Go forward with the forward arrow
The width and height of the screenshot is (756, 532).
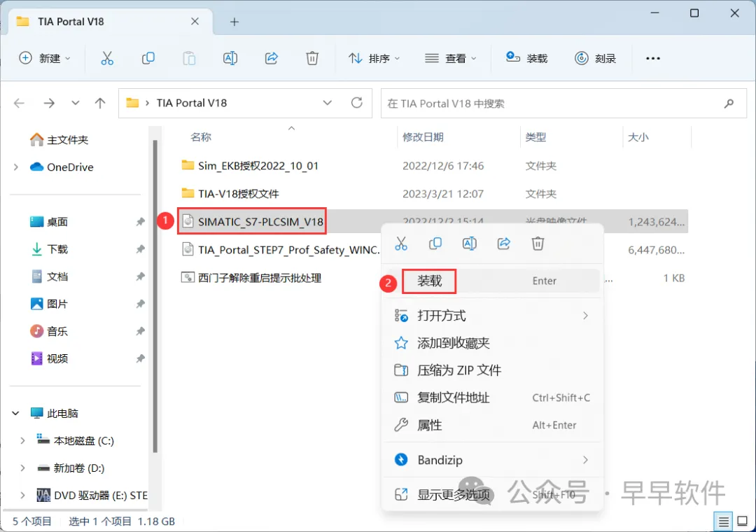[49, 103]
